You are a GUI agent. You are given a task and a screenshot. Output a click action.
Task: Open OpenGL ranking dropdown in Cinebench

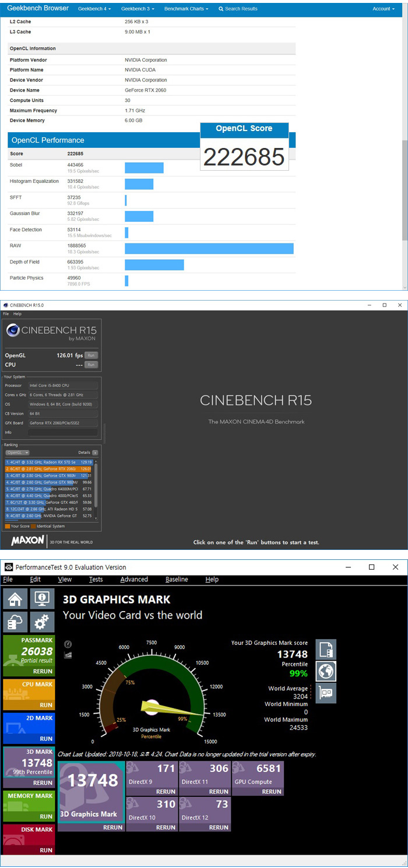pyautogui.click(x=17, y=453)
